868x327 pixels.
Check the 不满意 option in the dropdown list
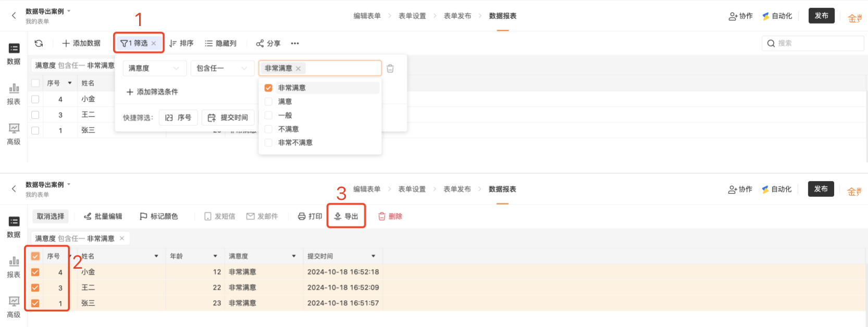click(268, 129)
